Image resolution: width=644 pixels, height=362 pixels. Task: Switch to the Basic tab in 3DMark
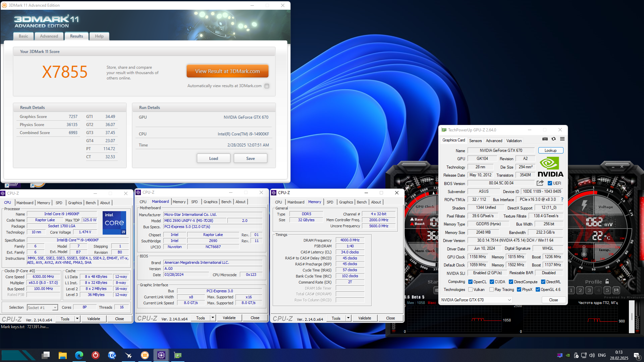point(23,36)
